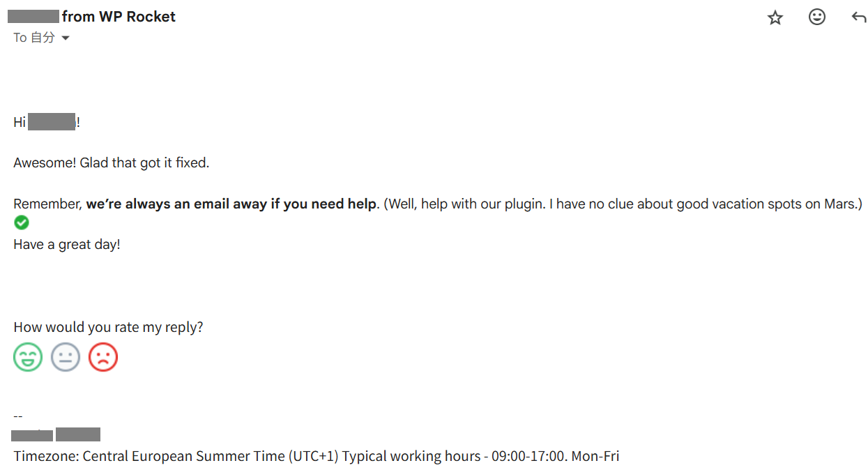868x470 pixels.
Task: Reply using the arrow icon
Action: (x=859, y=17)
